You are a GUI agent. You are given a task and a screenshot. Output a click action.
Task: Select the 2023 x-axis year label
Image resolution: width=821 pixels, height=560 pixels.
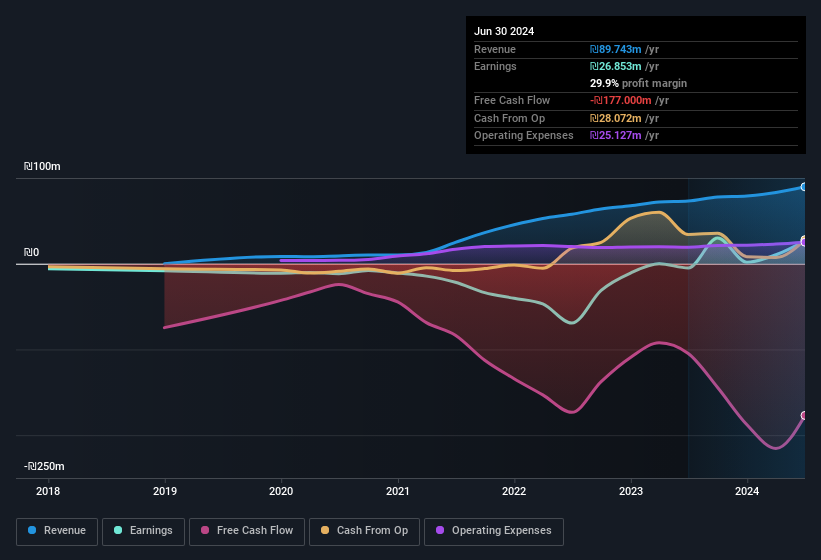click(631, 491)
